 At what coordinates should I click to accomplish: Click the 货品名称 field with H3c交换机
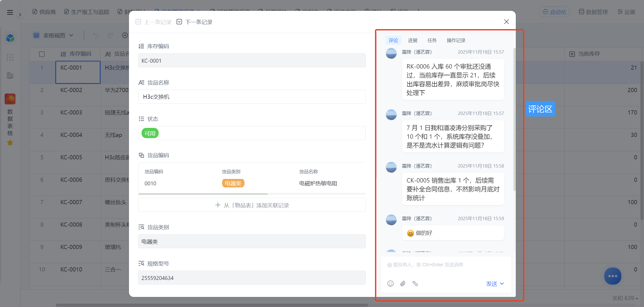[x=252, y=97]
